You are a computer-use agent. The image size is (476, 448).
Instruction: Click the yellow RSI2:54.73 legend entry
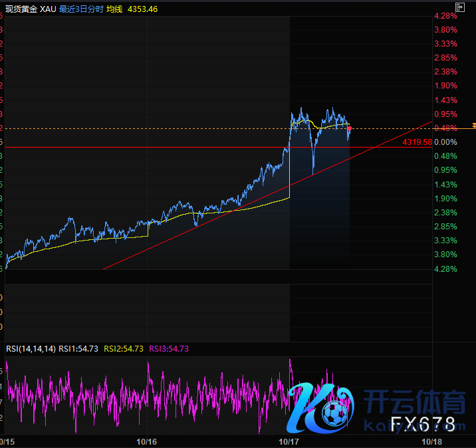(x=124, y=348)
